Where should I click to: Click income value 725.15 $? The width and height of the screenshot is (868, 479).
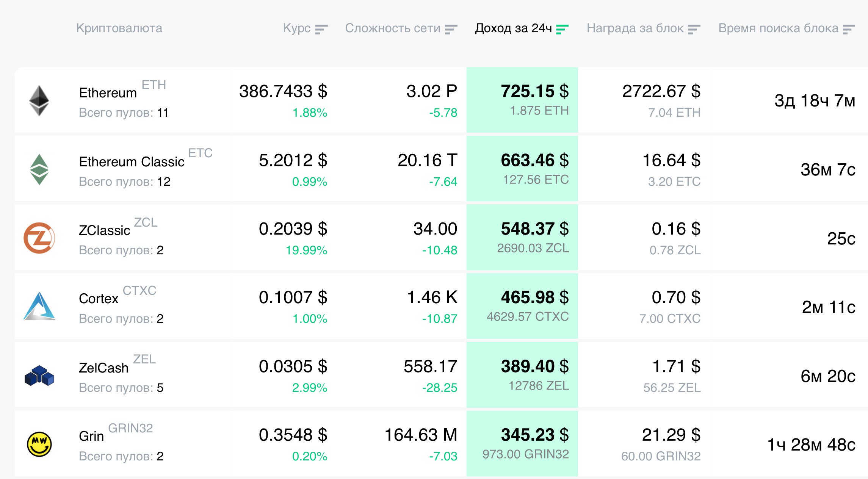535,91
